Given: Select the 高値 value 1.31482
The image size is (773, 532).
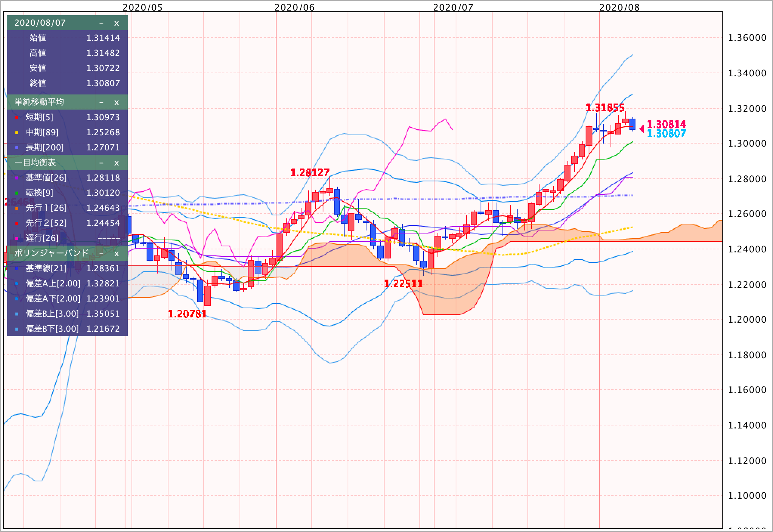Looking at the screenshot, I should click(x=103, y=53).
